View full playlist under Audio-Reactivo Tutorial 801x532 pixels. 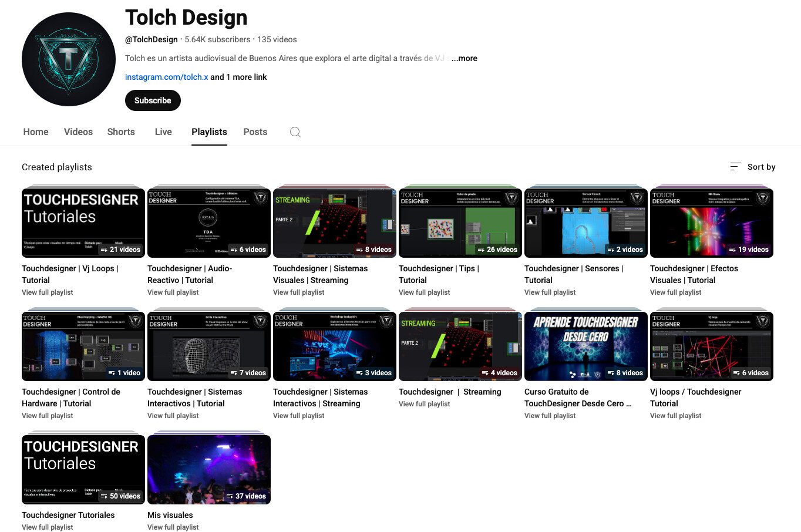(173, 292)
